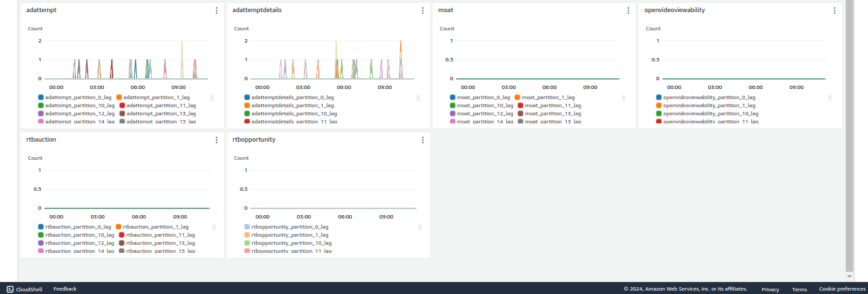Click the green openvideoviewability_partition_10_lag color swatch

659,113
